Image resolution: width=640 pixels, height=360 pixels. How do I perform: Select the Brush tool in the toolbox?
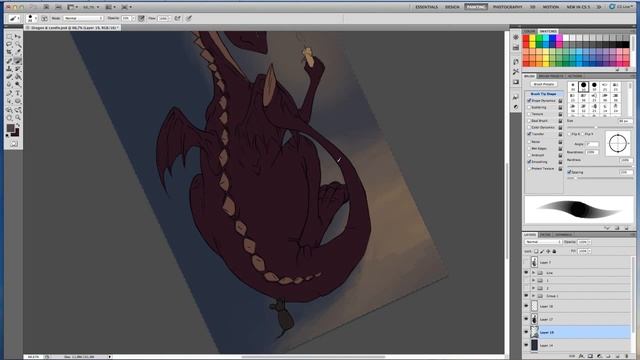[x=18, y=60]
